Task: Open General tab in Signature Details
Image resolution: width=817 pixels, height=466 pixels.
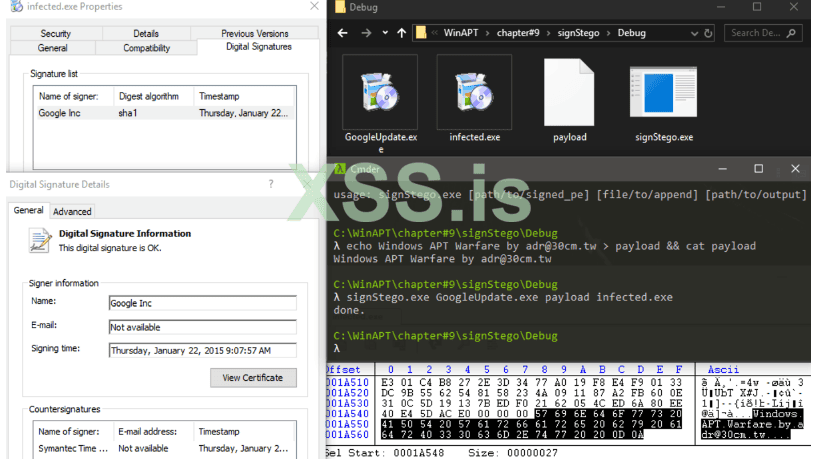Action: (29, 210)
